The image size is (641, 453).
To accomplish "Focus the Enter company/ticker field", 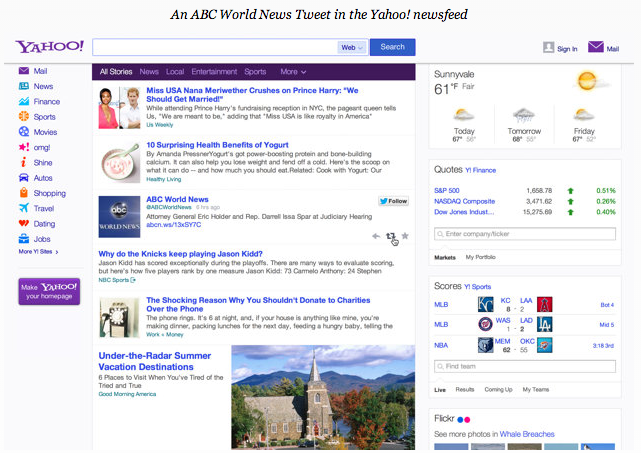I will point(525,234).
